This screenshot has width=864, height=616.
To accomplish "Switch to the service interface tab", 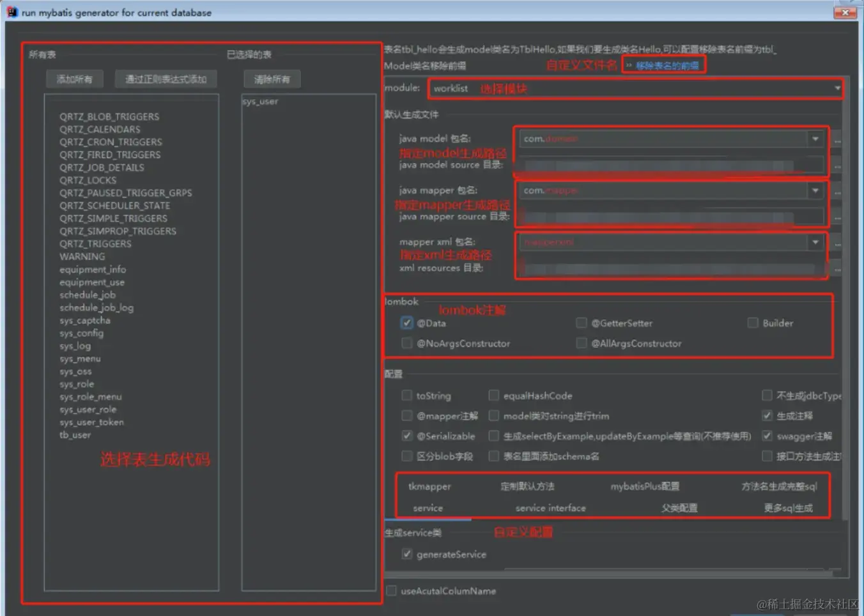I will click(550, 508).
